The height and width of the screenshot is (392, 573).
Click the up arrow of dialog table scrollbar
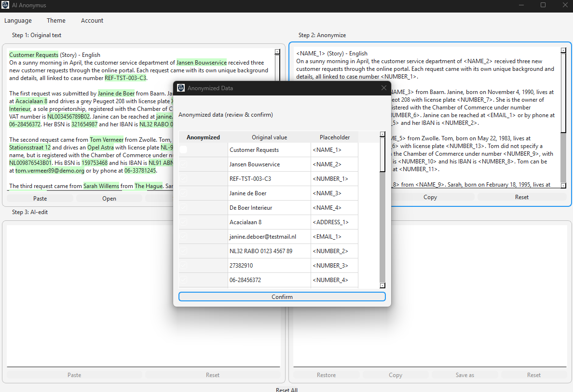pos(382,134)
